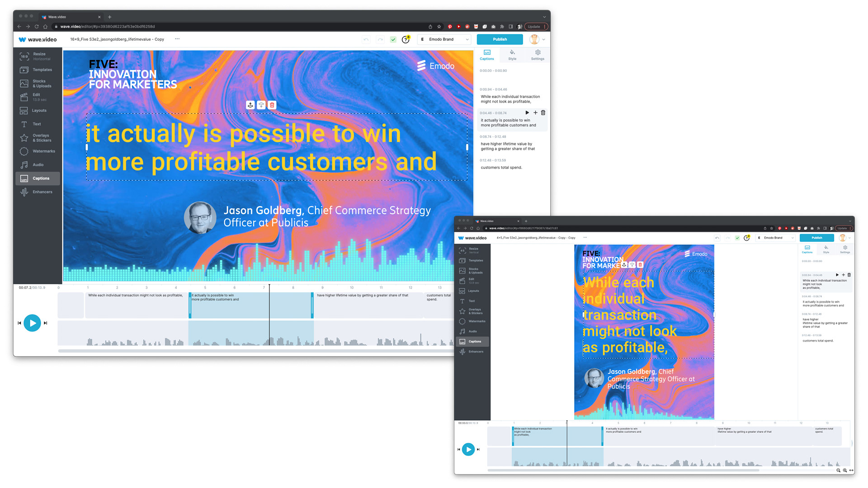Open Enhancers in the small window sidebar
Image resolution: width=868 pixels, height=488 pixels.
pos(472,352)
